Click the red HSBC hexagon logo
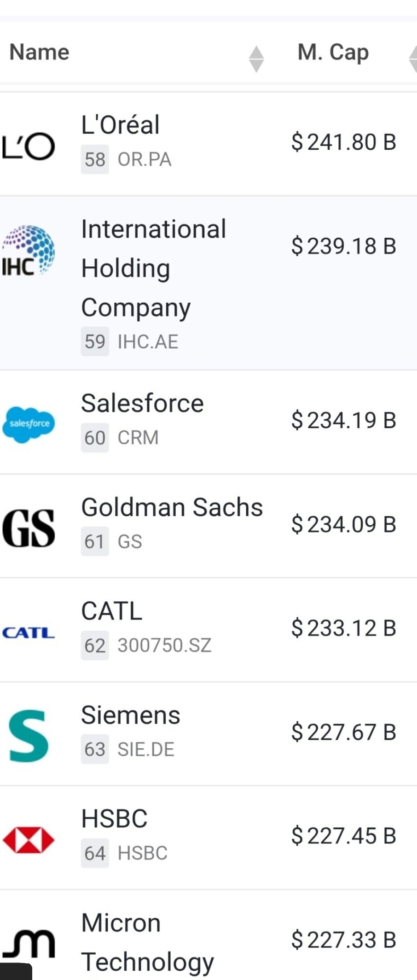The height and width of the screenshot is (980, 417). coord(29,840)
